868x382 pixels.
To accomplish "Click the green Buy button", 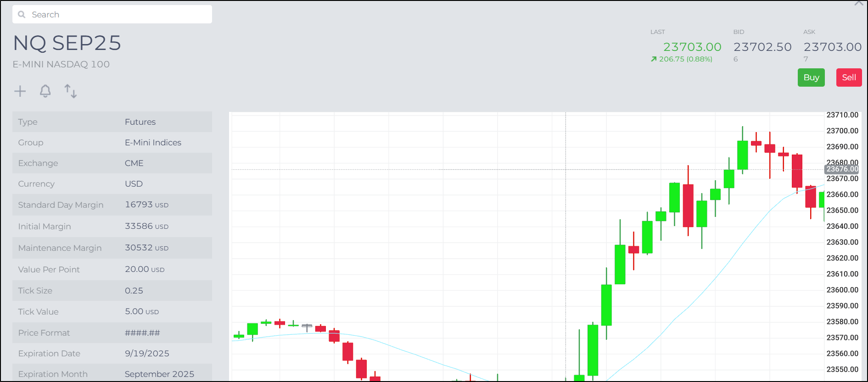I will tap(811, 78).
